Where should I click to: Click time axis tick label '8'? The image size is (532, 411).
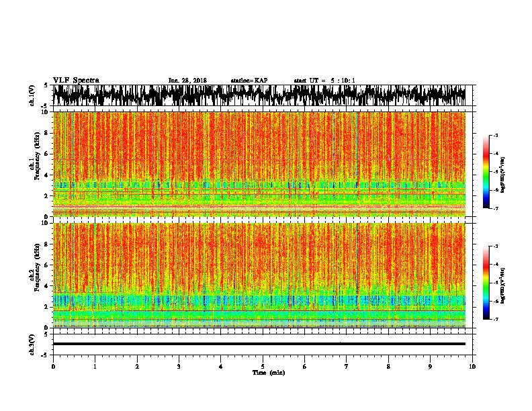click(388, 367)
